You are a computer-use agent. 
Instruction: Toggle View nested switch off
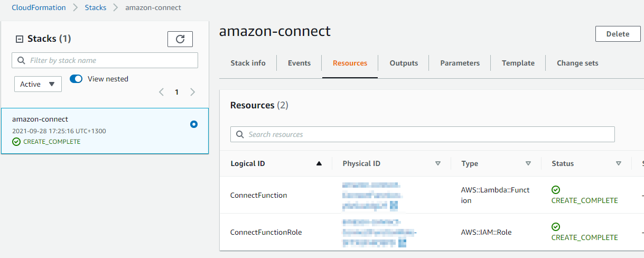tap(76, 79)
